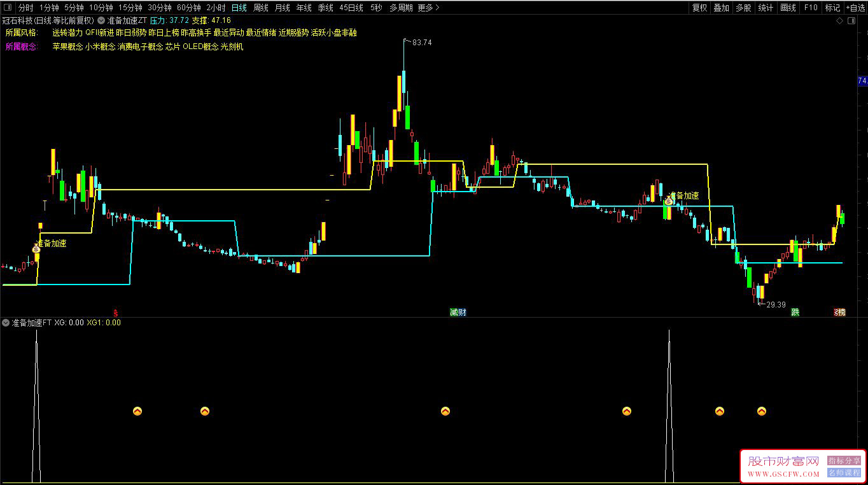Select the 45日线 period tab

click(x=351, y=8)
